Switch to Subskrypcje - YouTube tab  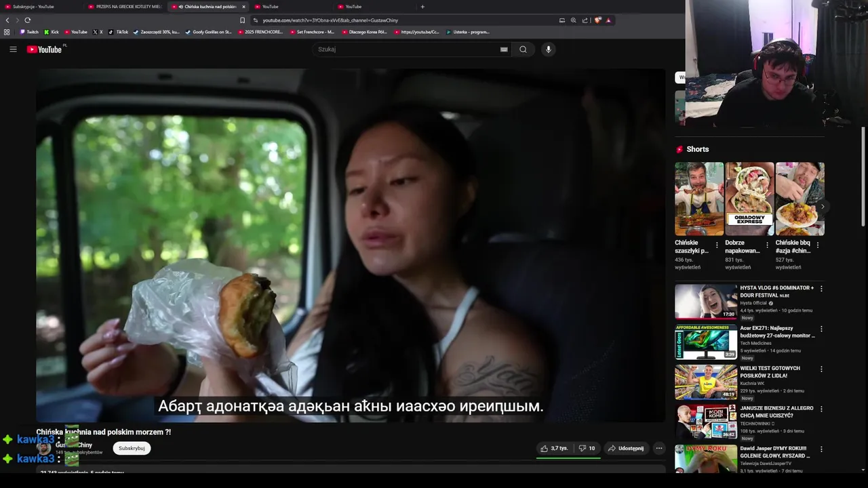click(41, 7)
